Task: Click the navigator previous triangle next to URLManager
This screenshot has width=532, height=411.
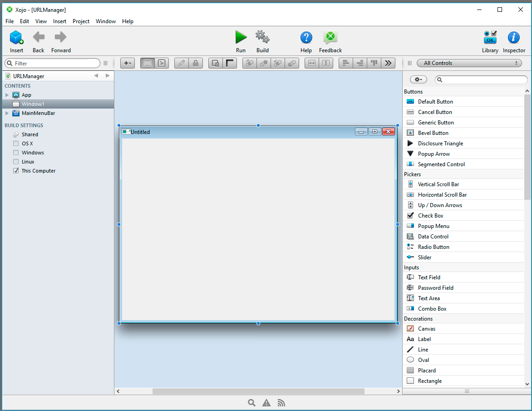Action: coord(96,76)
